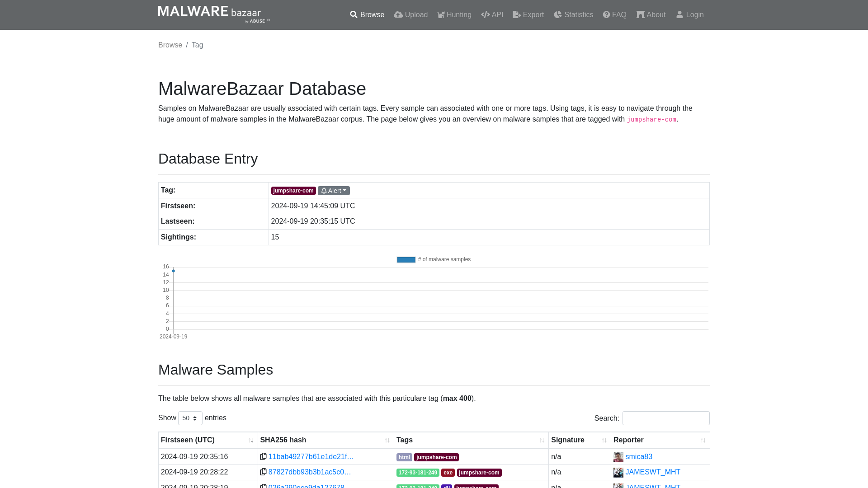The image size is (868, 488).
Task: Click jumpshare-com tag in the smica83 row
Action: (x=436, y=457)
